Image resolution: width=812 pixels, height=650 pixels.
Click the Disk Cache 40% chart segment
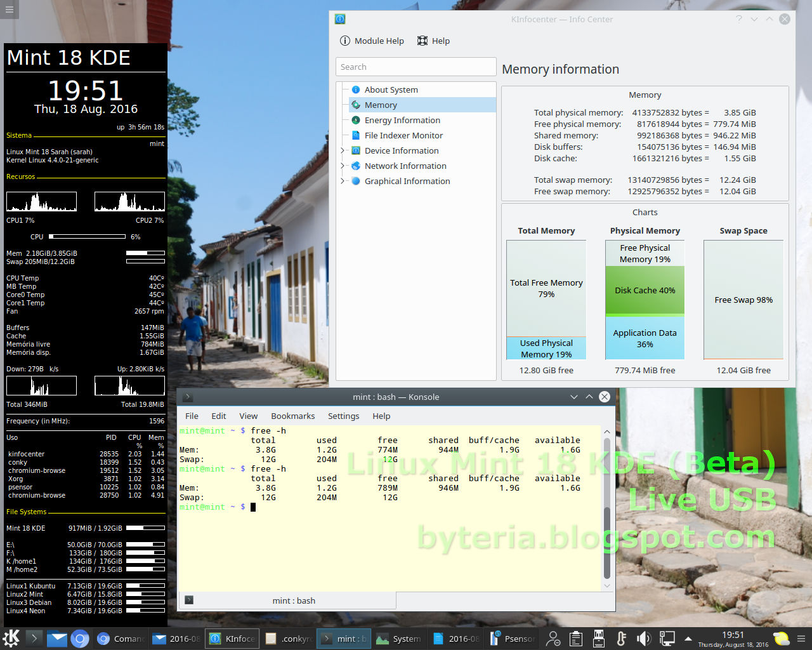(x=645, y=290)
